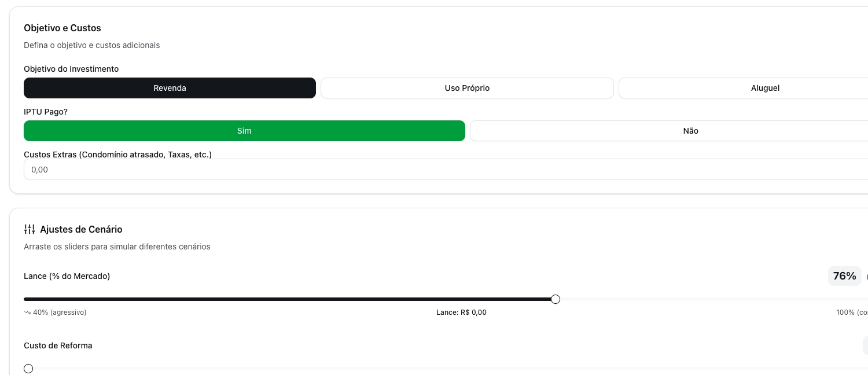Viewport: 868px width, 375px height.
Task: Click the Custo de Reforma slider handle
Action: (x=28, y=369)
